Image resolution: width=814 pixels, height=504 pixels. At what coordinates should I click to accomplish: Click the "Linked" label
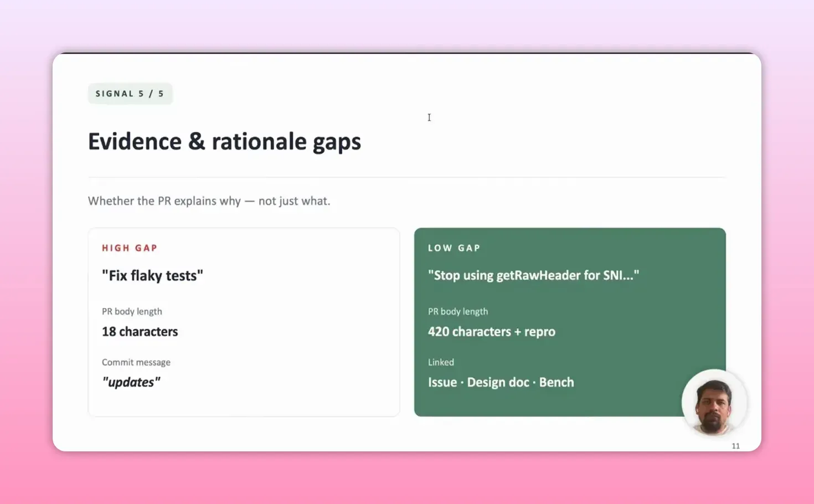coord(441,362)
